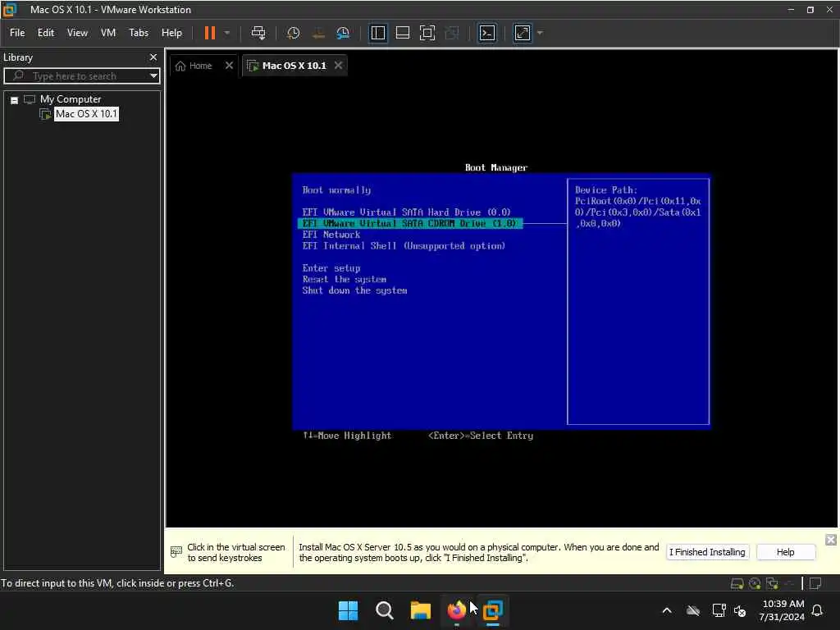Open the console view icon

486,33
